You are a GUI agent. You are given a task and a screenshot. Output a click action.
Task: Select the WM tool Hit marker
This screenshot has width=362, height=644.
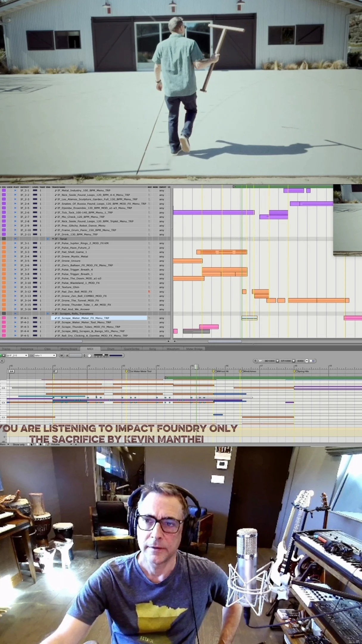click(x=220, y=371)
